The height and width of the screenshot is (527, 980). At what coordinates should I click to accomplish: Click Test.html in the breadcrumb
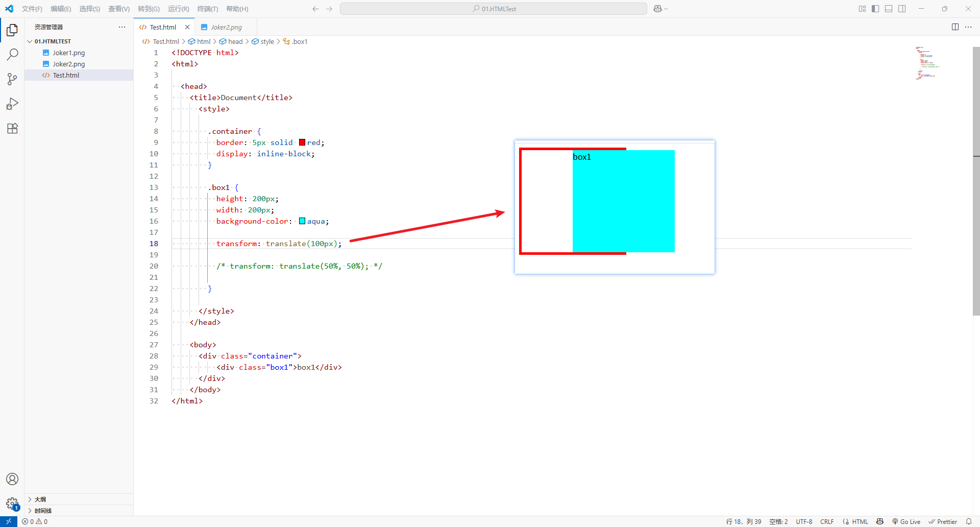pos(166,41)
